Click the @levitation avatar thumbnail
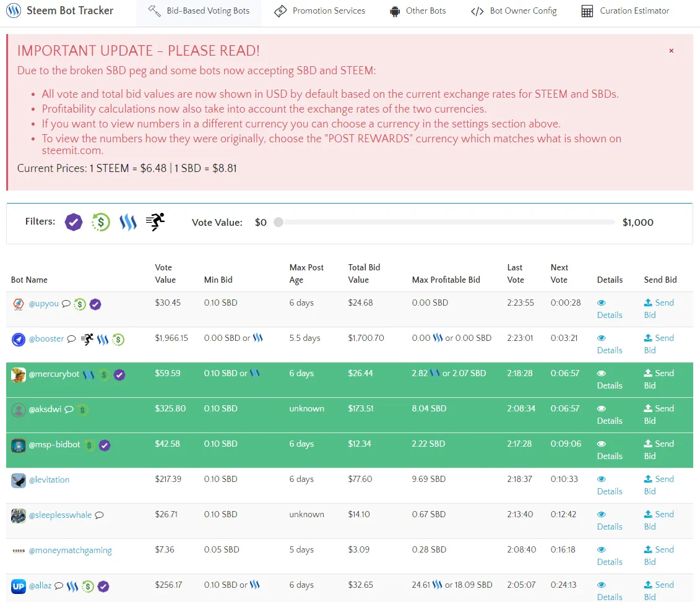 coord(19,481)
